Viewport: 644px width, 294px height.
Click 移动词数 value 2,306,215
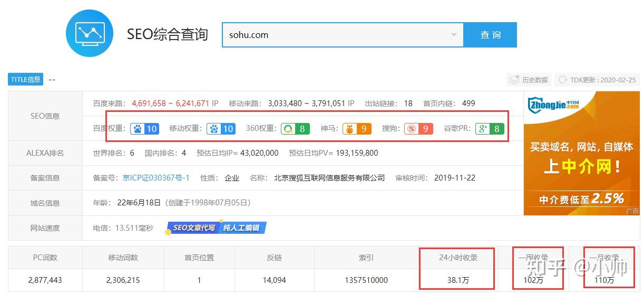point(123,280)
